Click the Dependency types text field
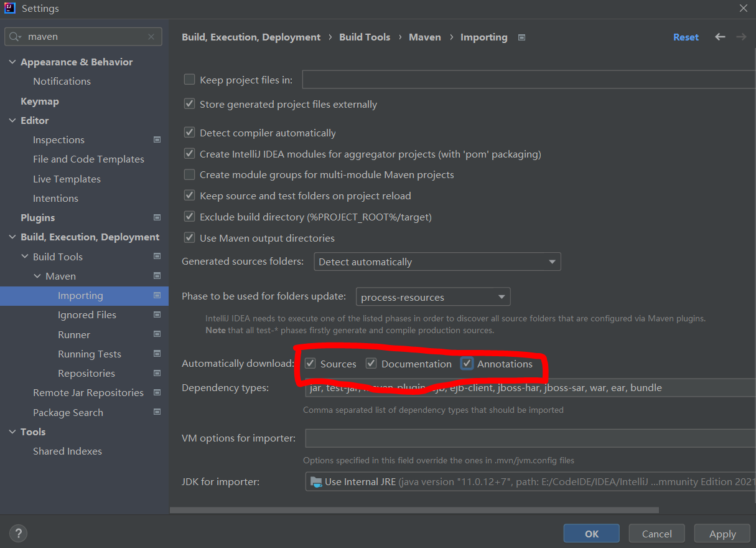Screen dimensions: 756x548 click(530, 387)
